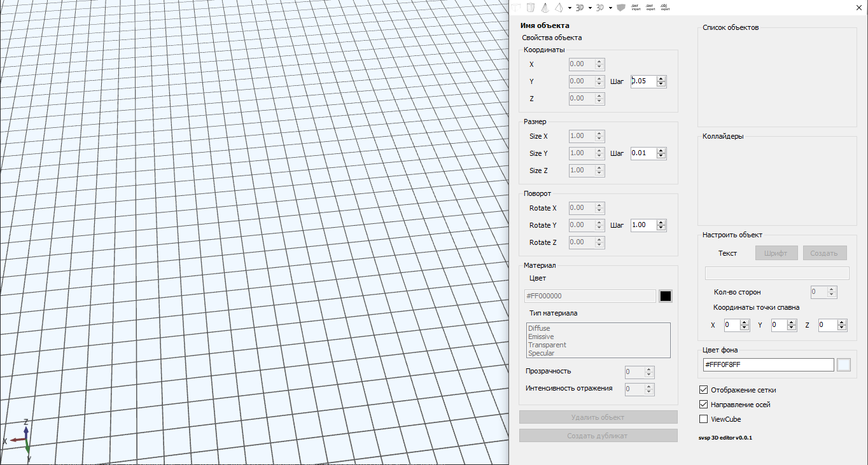Uncheck Направление осей option
868x465 pixels.
(703, 404)
